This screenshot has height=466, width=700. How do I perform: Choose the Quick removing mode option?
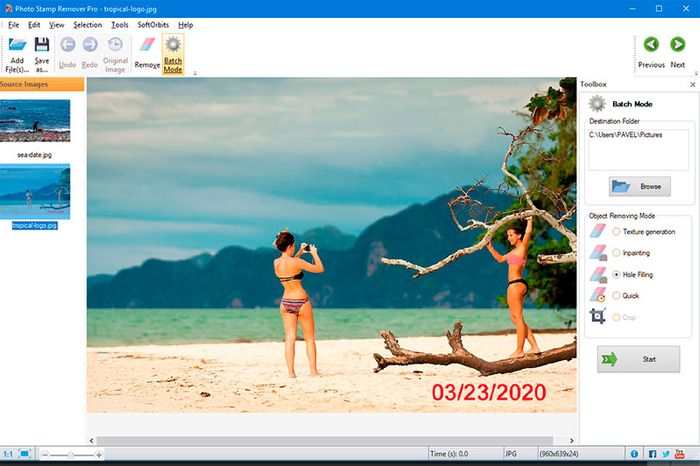tap(616, 295)
